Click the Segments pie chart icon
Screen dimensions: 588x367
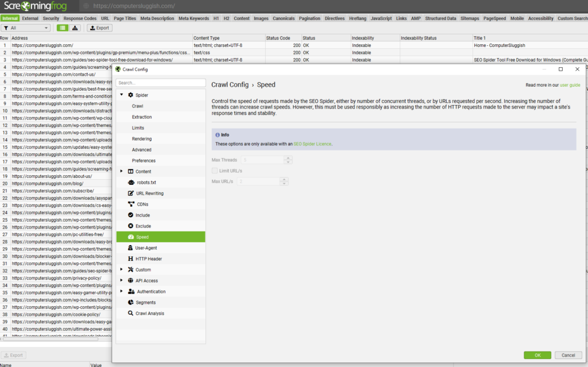[x=130, y=302]
